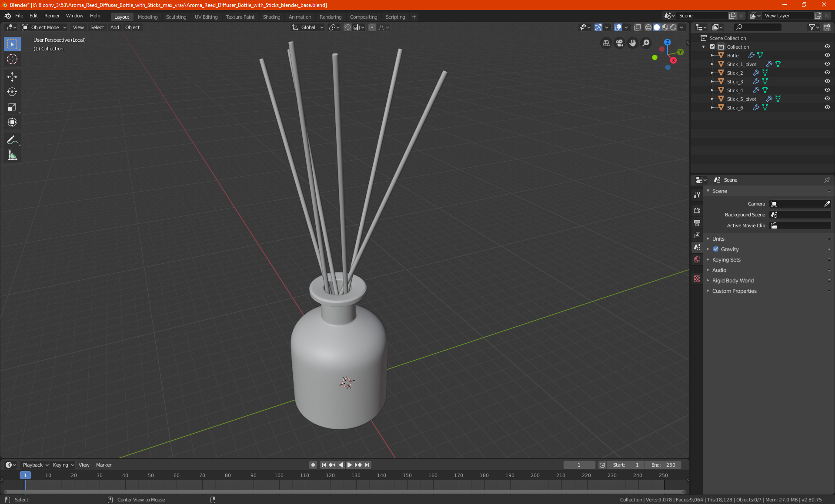Switch to Wireframe viewport shading
The image size is (835, 504).
[648, 27]
